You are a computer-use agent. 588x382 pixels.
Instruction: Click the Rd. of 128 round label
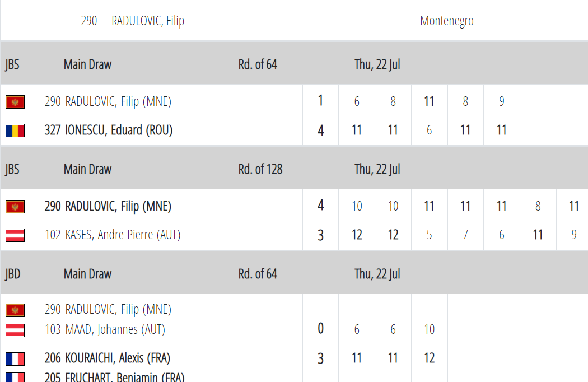point(260,169)
